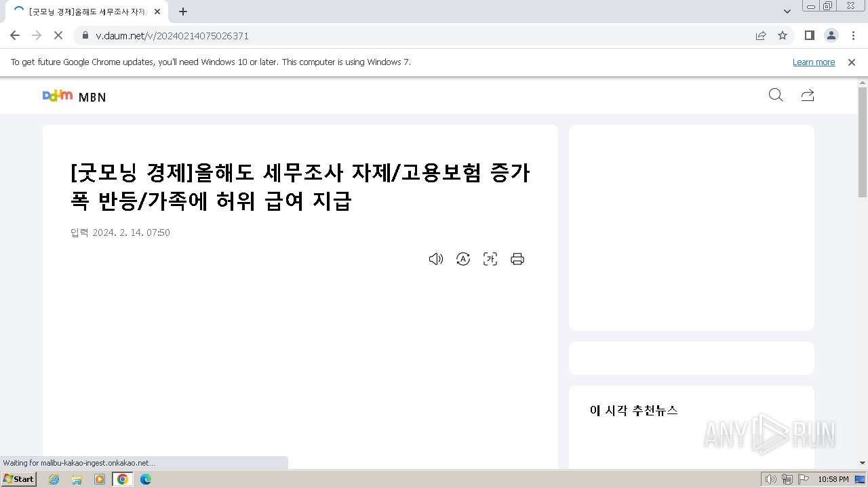
Task: Select the 굿모닝 경제 browser tab
Action: pyautogui.click(x=87, y=12)
